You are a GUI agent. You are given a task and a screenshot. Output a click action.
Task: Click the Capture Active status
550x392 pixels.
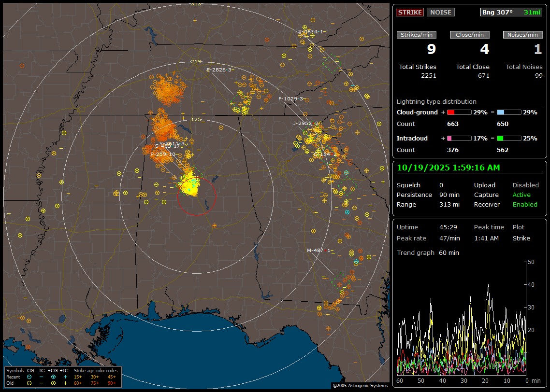tap(521, 195)
